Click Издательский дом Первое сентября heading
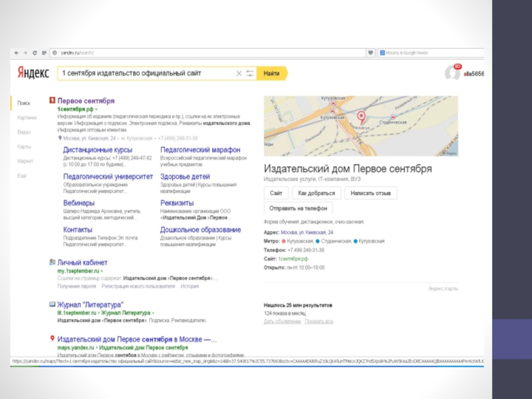The image size is (532, 399). [348, 169]
